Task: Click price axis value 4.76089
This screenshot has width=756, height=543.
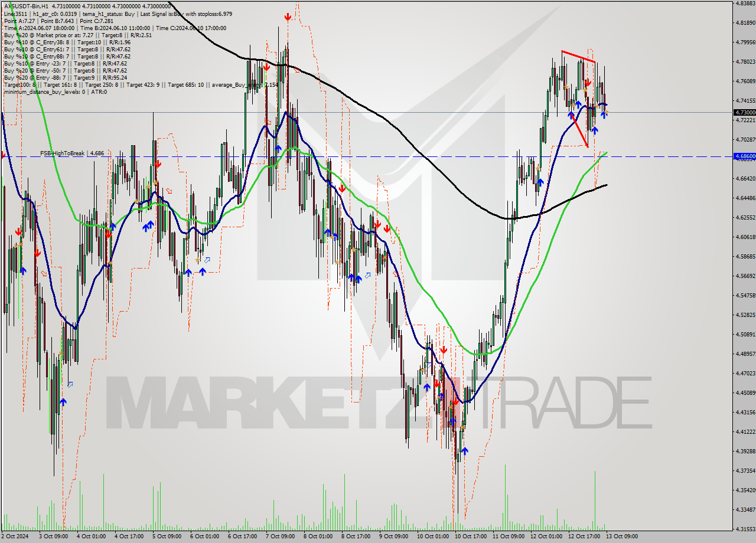Action: click(745, 81)
